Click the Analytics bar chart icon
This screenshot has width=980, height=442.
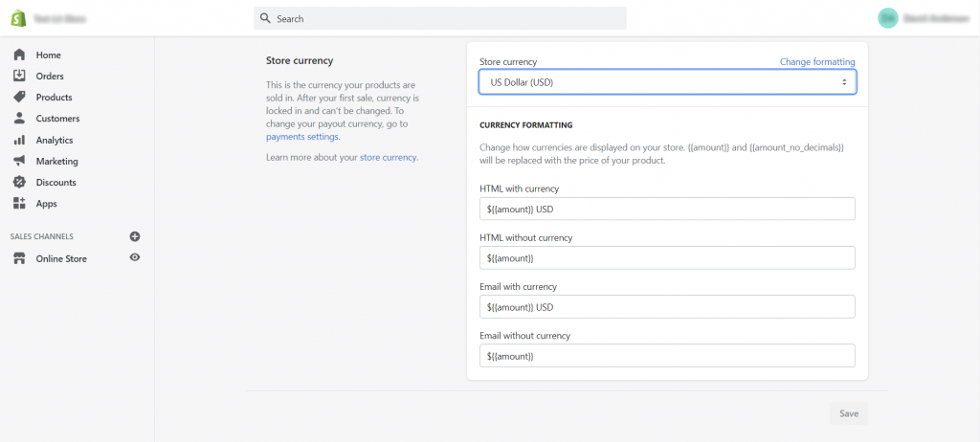(19, 140)
